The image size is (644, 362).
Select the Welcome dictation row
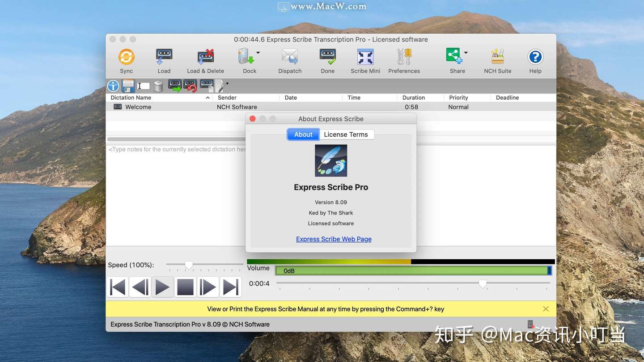click(331, 107)
